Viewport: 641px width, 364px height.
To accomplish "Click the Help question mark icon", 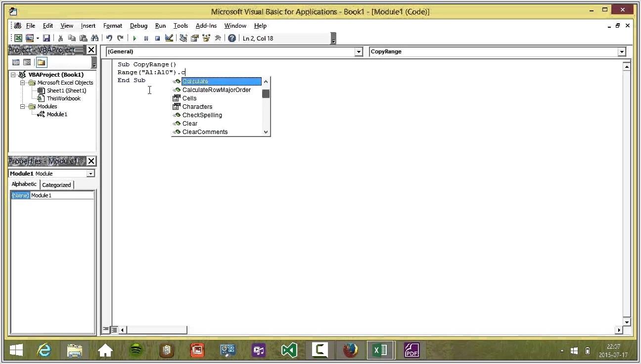I will pos(232,38).
